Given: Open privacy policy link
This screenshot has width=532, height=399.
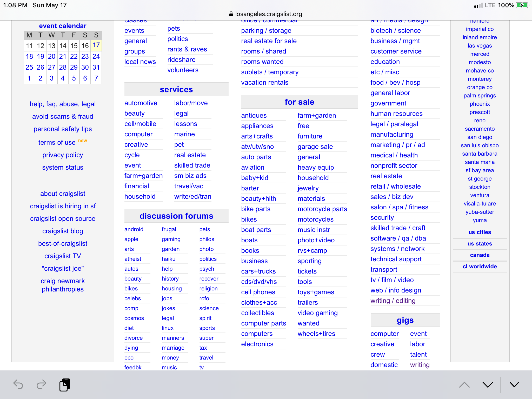Looking at the screenshot, I should click(63, 155).
